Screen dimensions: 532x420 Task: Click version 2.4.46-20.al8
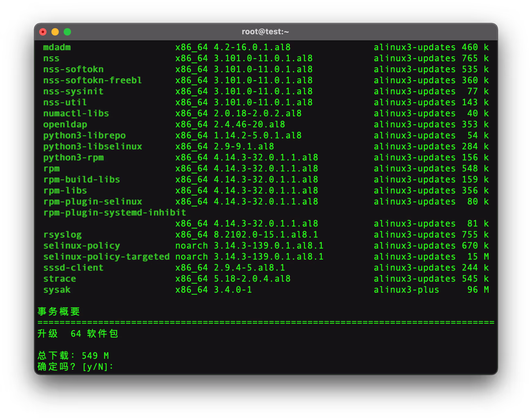pyautogui.click(x=249, y=125)
